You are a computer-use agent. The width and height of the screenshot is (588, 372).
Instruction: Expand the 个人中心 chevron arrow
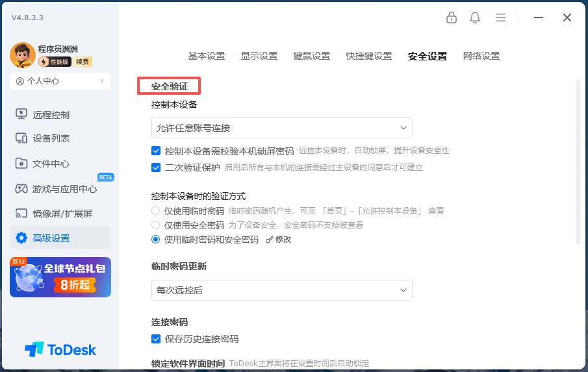point(102,81)
